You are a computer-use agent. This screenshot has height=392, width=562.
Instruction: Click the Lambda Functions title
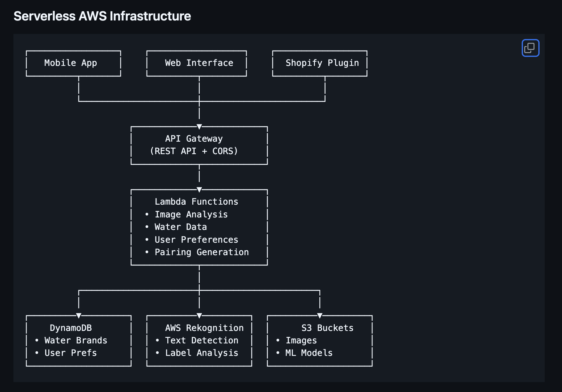(196, 202)
